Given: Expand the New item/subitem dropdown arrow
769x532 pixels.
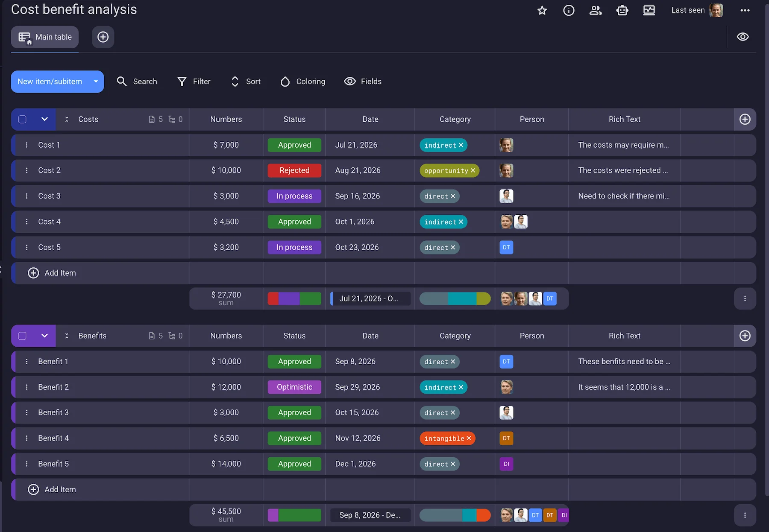Looking at the screenshot, I should click(96, 82).
